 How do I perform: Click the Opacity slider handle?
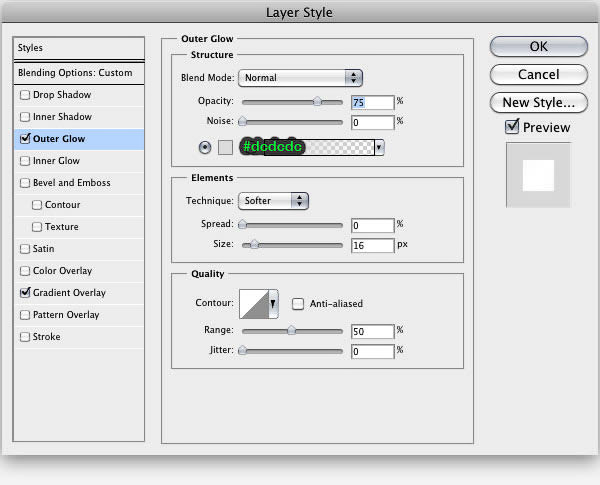coord(317,101)
